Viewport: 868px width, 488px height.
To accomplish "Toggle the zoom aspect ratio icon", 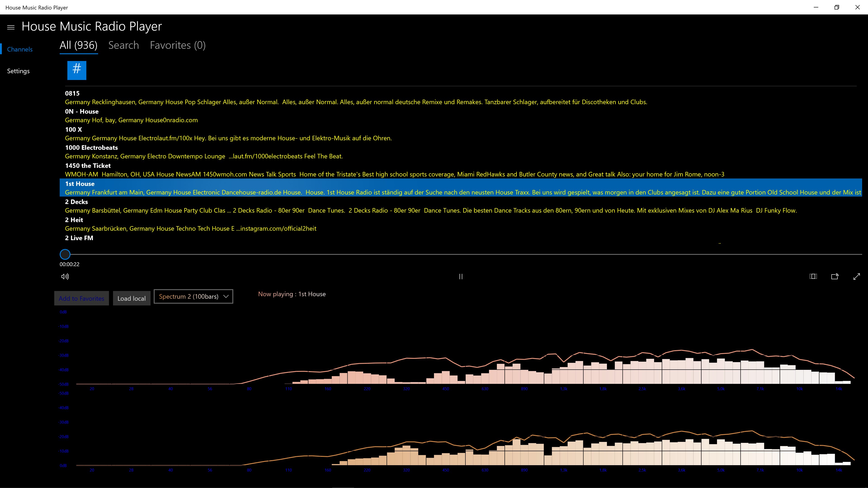I will (x=813, y=277).
